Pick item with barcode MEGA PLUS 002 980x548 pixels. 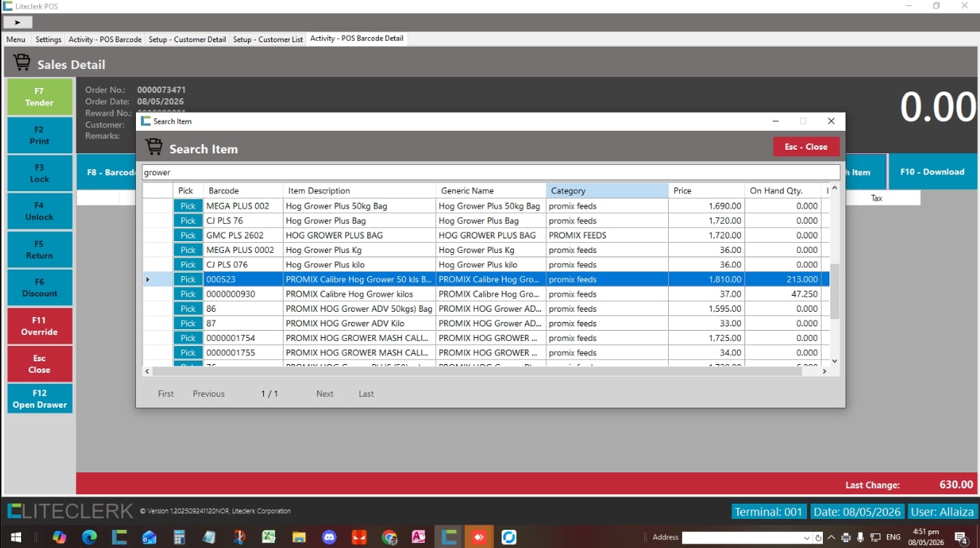pos(188,206)
